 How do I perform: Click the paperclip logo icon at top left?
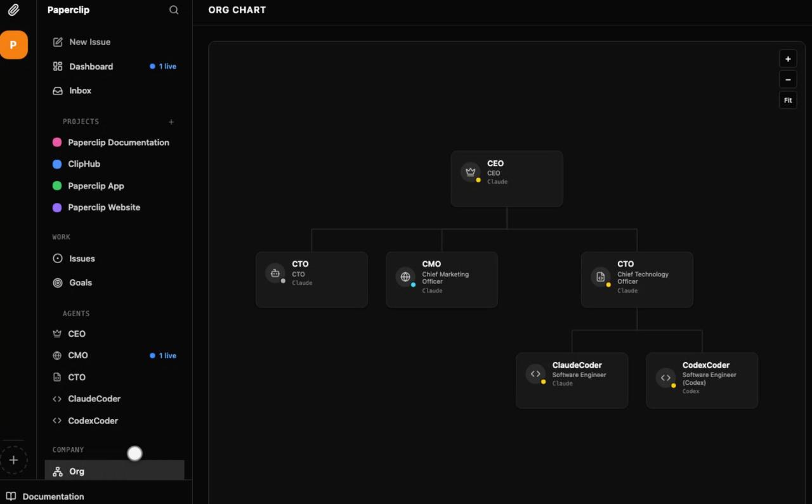point(13,10)
